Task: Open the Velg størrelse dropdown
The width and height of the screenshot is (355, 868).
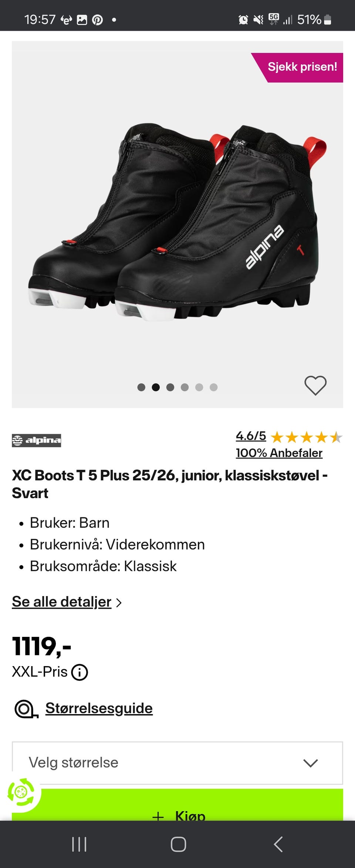Action: coord(177,763)
